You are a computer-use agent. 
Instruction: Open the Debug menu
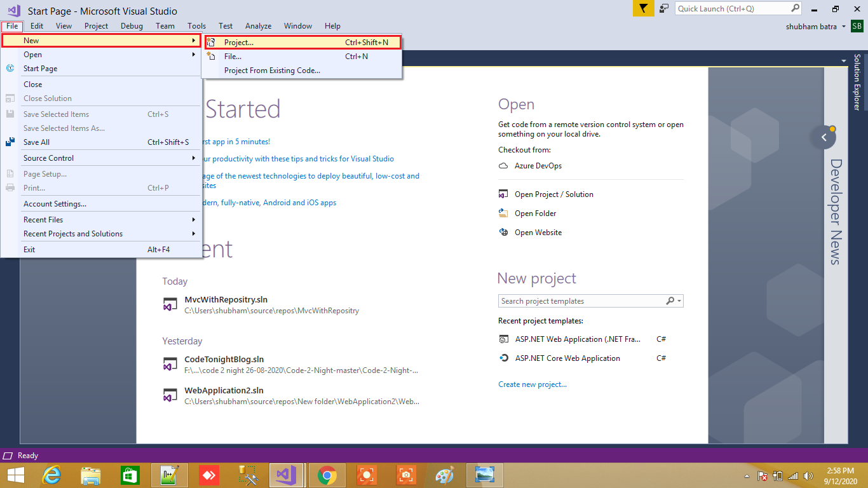[132, 26]
